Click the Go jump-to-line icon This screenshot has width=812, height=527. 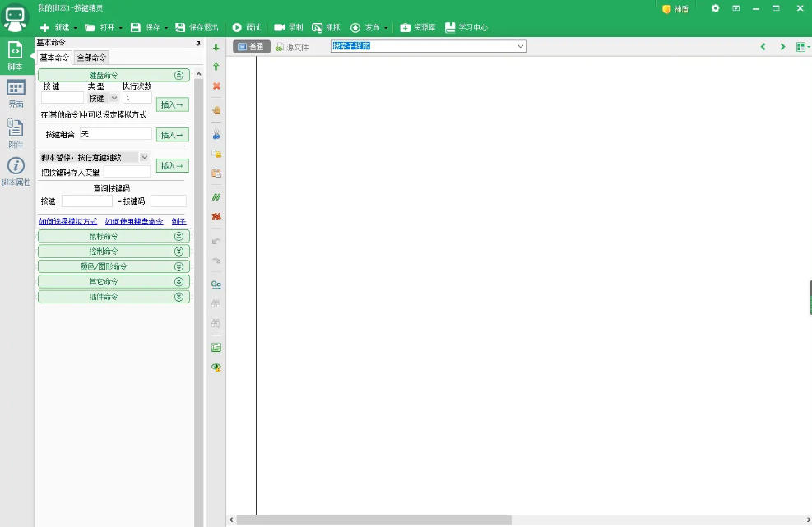[216, 284]
